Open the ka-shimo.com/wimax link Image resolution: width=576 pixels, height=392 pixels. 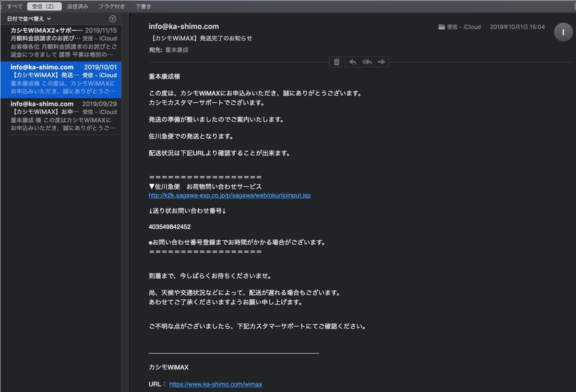coord(216,384)
